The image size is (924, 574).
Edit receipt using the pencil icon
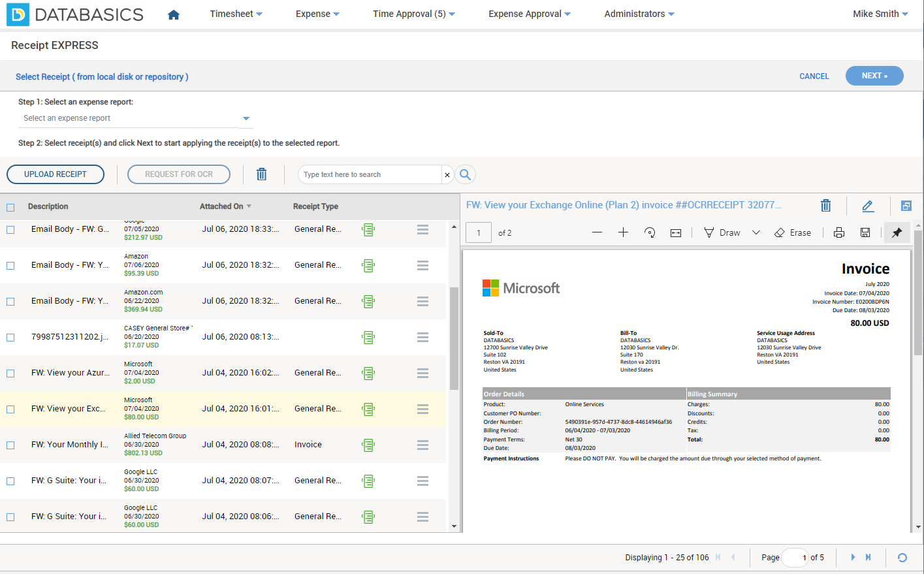coord(868,206)
